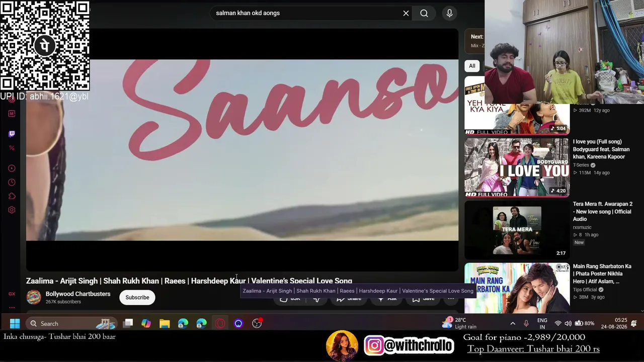The height and width of the screenshot is (362, 644).
Task: Open extensions puzzle icon in sidebar
Action: (12, 196)
